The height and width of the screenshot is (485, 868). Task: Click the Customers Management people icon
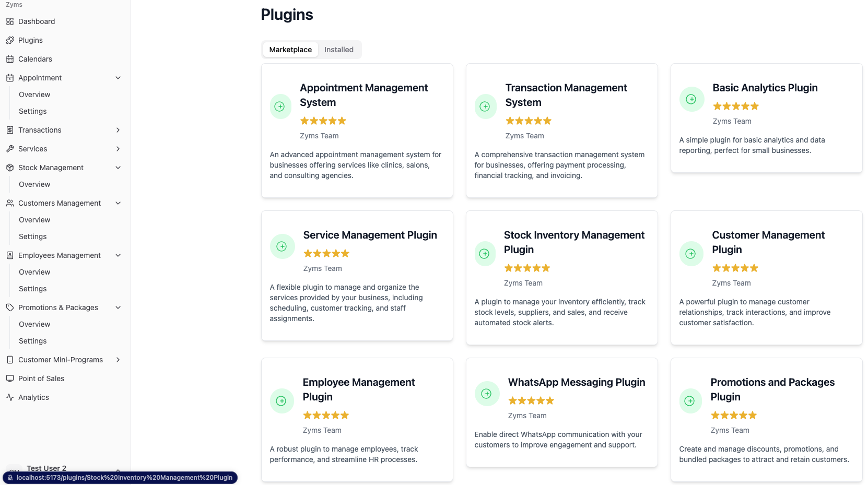point(10,203)
